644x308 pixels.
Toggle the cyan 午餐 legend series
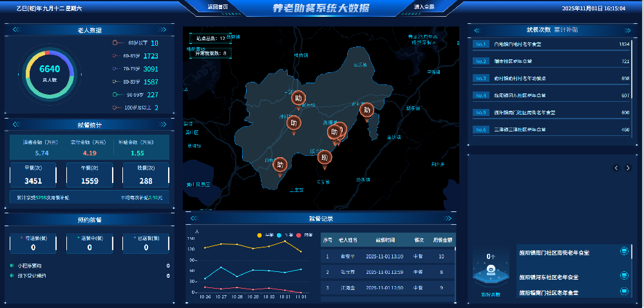pos(283,235)
